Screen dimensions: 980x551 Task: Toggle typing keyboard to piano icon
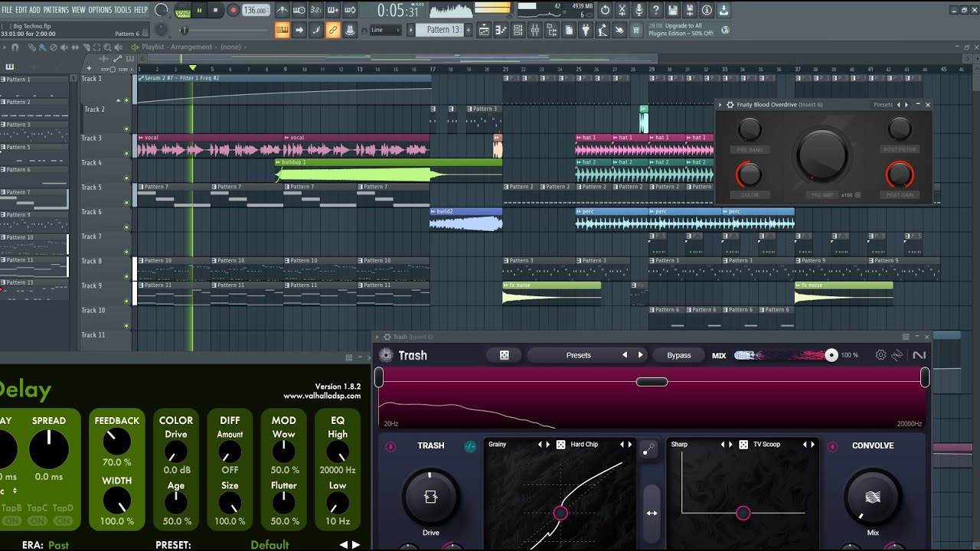coord(282,30)
